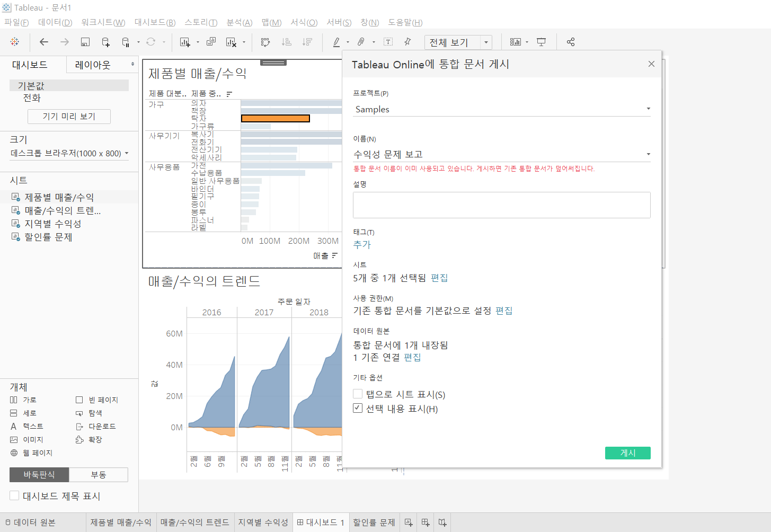Open the 레이아웃 pane switch arrows
Viewport: 771px width, 532px height.
pyautogui.click(x=132, y=64)
